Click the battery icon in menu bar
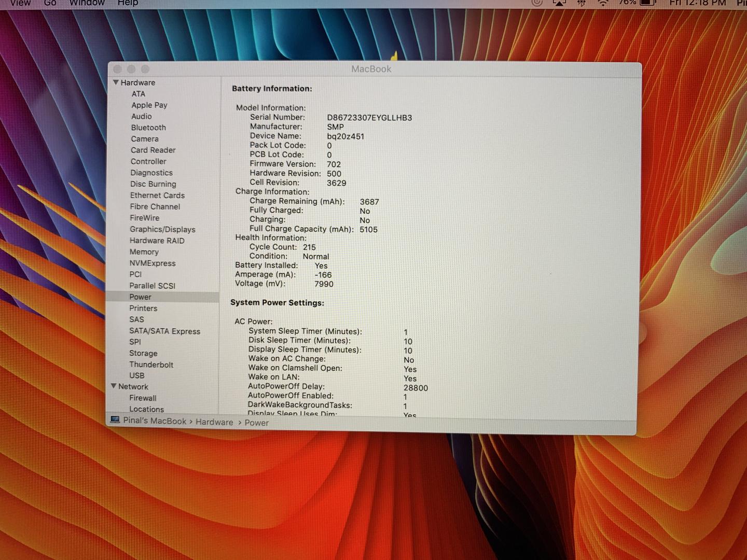The image size is (747, 560). click(648, 3)
